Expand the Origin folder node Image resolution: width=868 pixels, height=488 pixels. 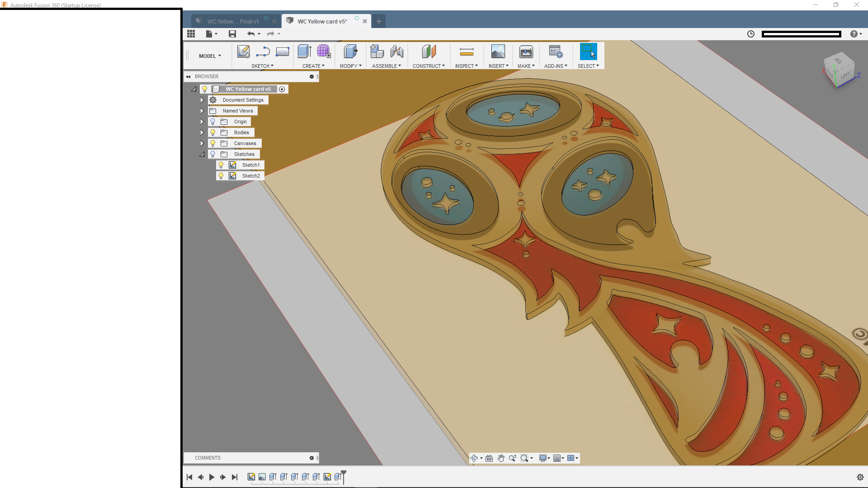click(x=202, y=122)
